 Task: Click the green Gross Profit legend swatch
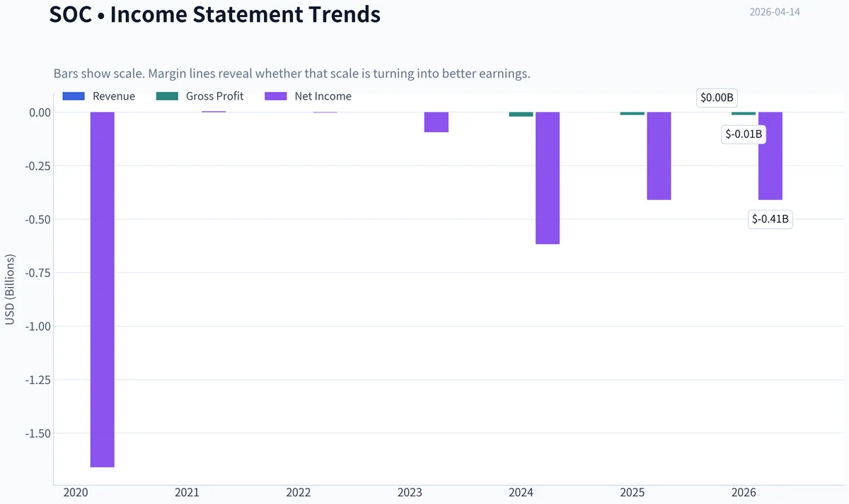click(167, 96)
